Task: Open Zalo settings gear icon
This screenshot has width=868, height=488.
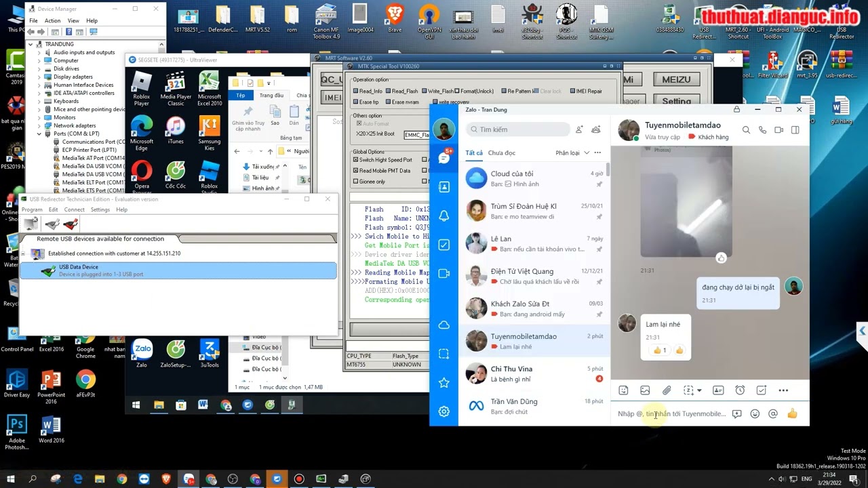Action: (443, 411)
